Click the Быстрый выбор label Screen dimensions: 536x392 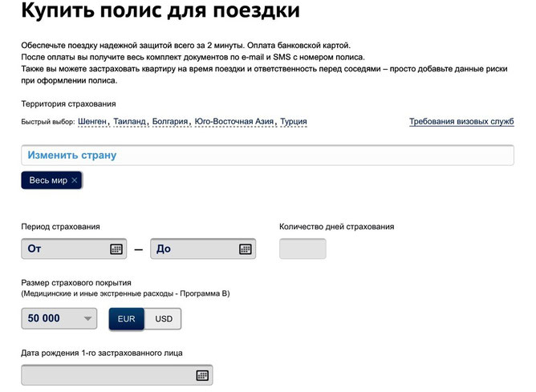pyautogui.click(x=48, y=122)
